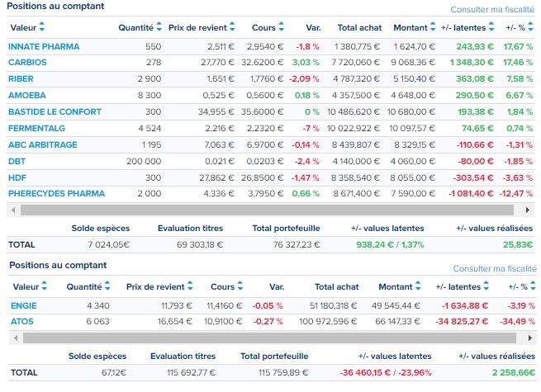Click latent values -36 460,15 € / -23,96%
The width and height of the screenshot is (541, 392).
(386, 373)
